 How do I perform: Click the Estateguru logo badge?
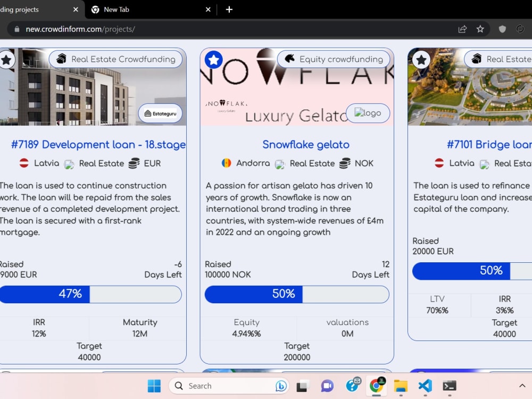coord(160,113)
